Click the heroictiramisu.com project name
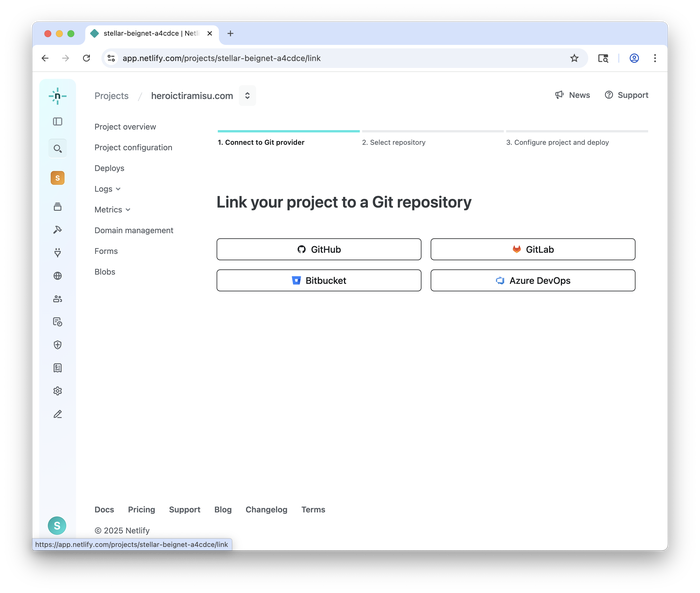The image size is (700, 593). (192, 96)
